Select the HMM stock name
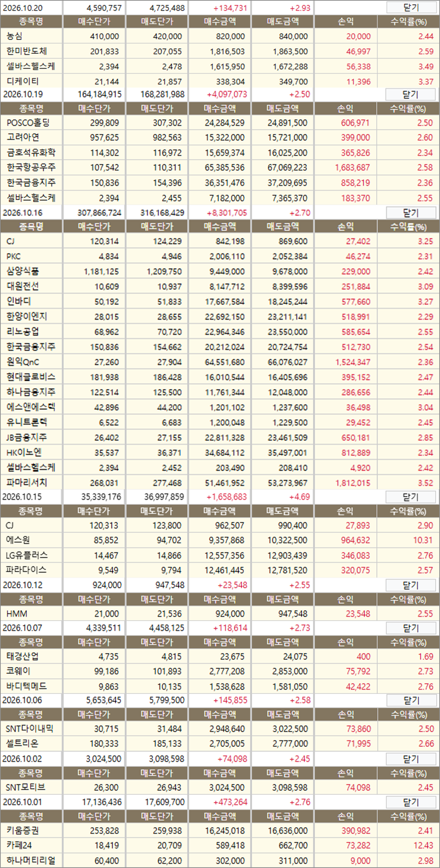Screen dimensions: 440x868 point(17,614)
